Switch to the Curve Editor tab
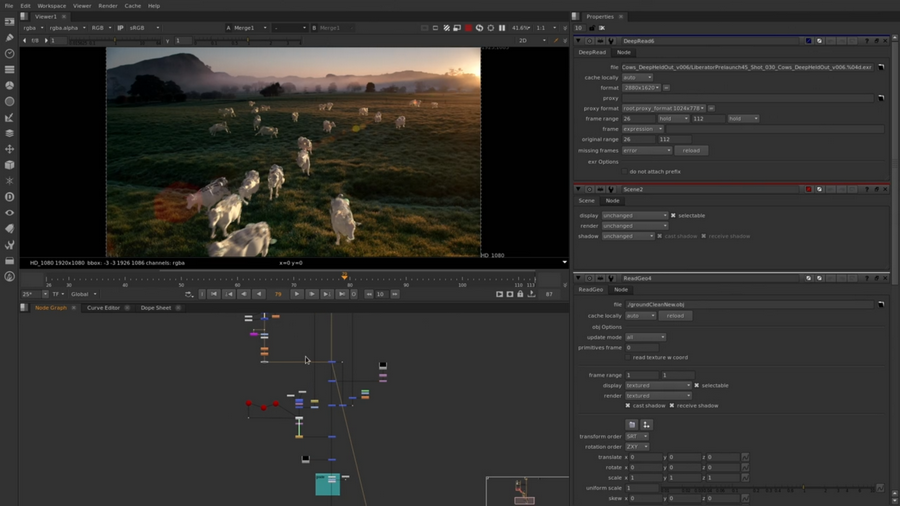 pyautogui.click(x=103, y=308)
